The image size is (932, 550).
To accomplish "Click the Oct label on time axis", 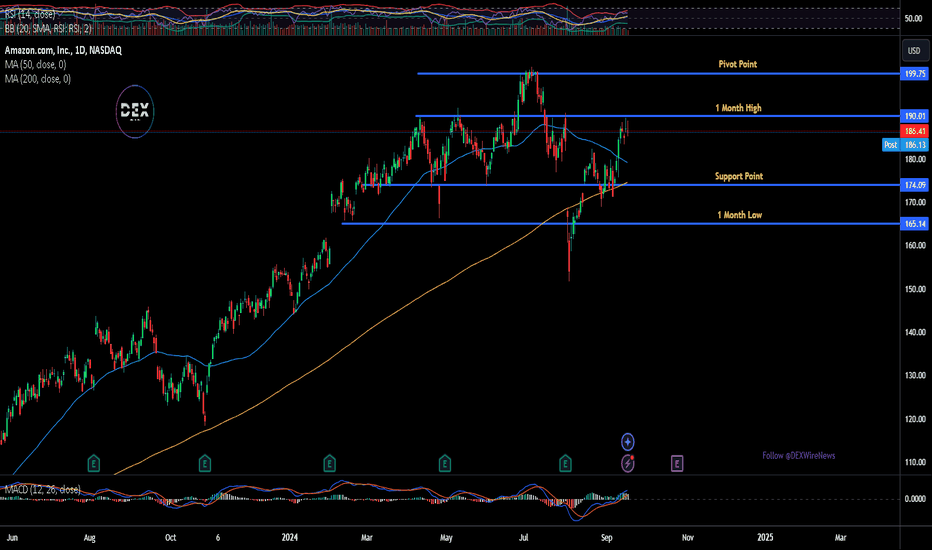I will coord(170,538).
